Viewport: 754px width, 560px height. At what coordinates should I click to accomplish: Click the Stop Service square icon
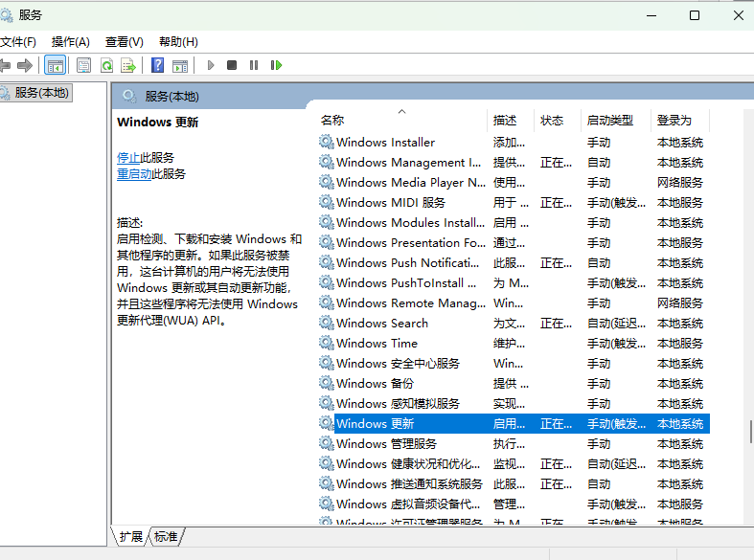(x=232, y=65)
